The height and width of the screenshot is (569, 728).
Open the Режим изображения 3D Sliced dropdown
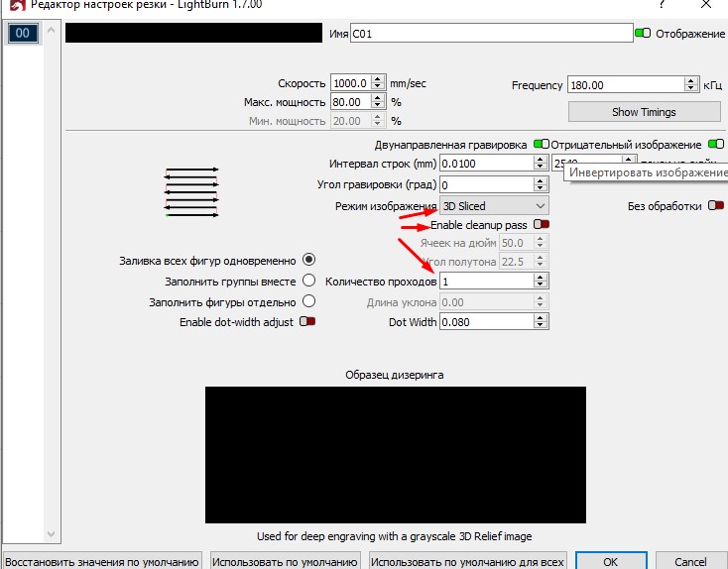(494, 205)
